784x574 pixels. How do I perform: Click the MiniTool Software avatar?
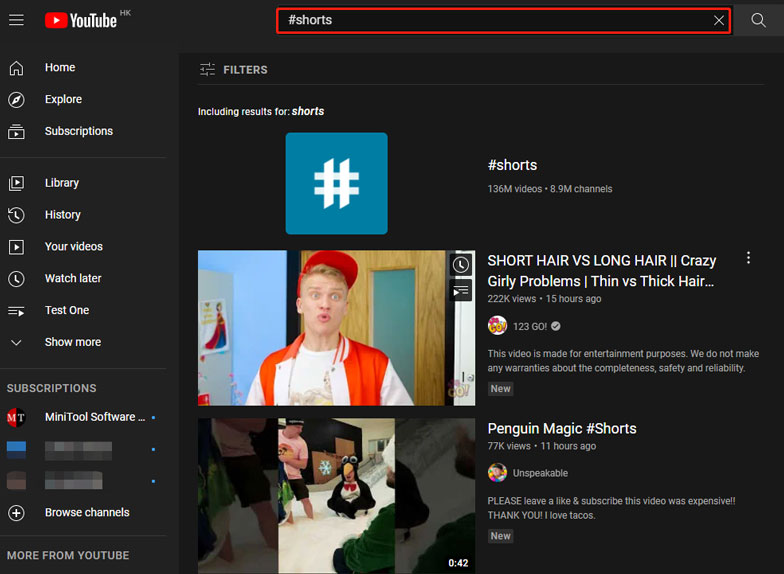(x=16, y=418)
